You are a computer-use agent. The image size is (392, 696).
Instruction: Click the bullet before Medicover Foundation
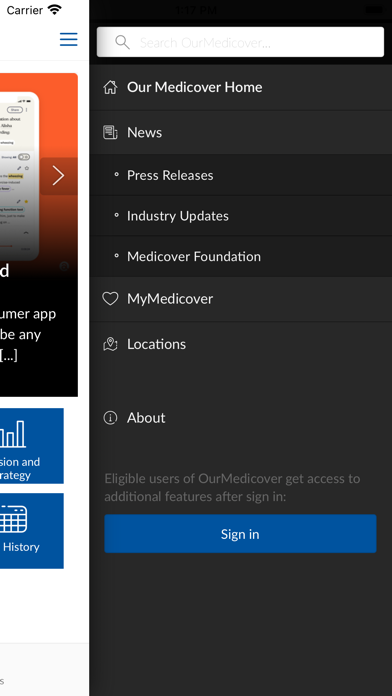click(x=116, y=256)
